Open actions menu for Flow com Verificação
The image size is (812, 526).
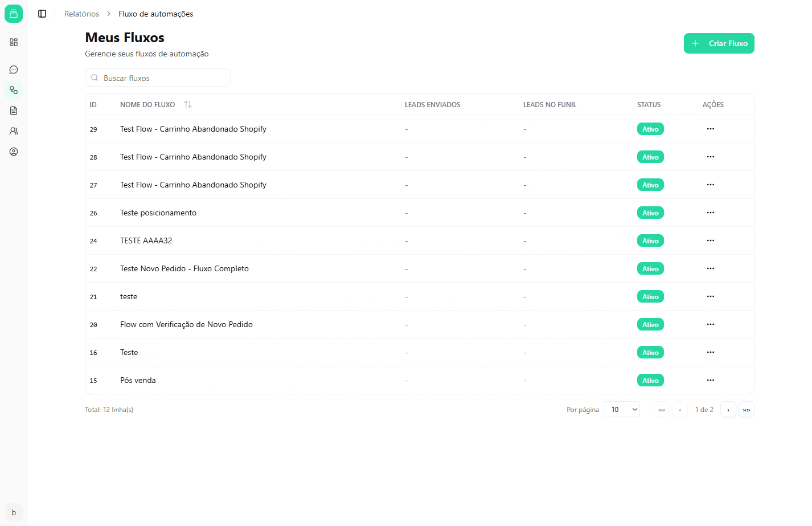[x=711, y=324]
